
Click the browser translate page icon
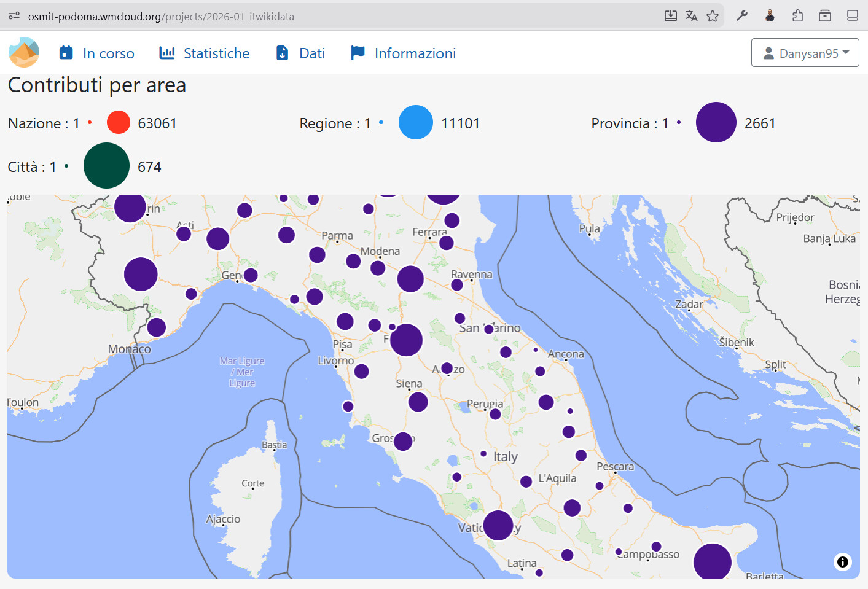(x=691, y=16)
